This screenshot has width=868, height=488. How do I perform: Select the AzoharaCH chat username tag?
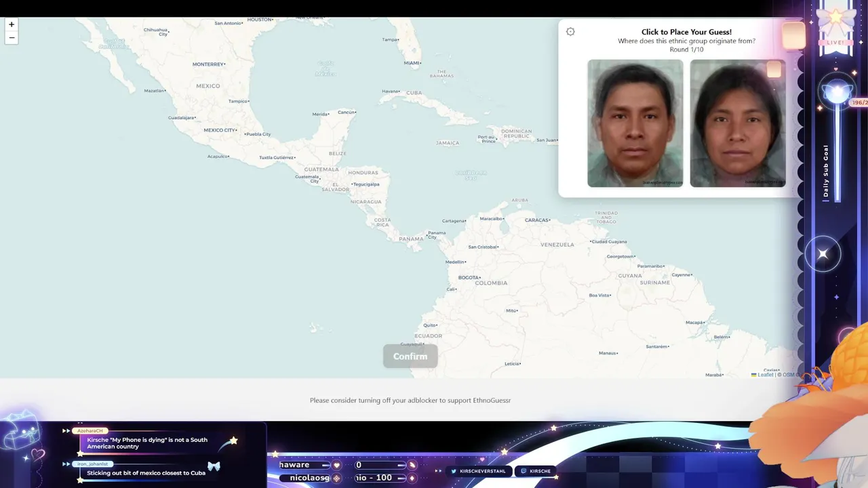coord(90,431)
